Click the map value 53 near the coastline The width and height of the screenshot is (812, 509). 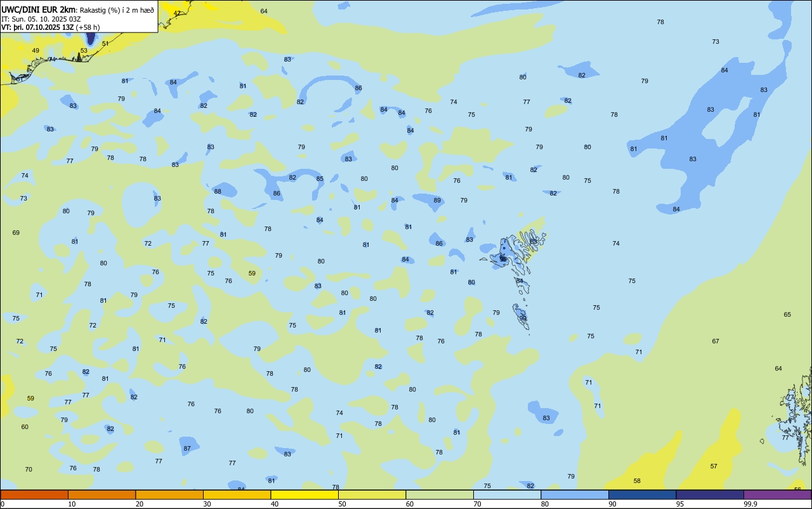coord(84,50)
